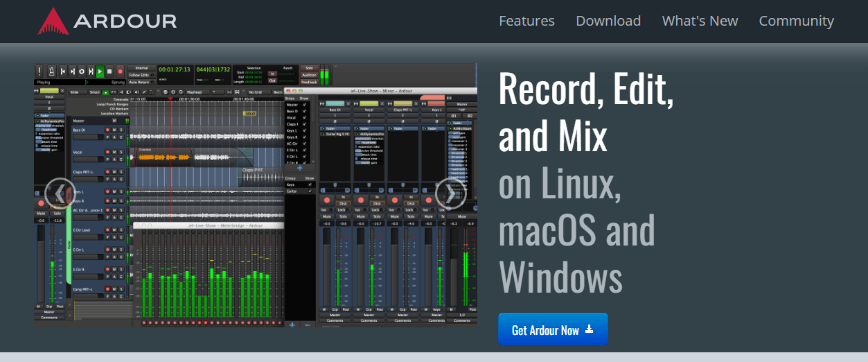Show previous carousel slide with left arrow

[60, 194]
